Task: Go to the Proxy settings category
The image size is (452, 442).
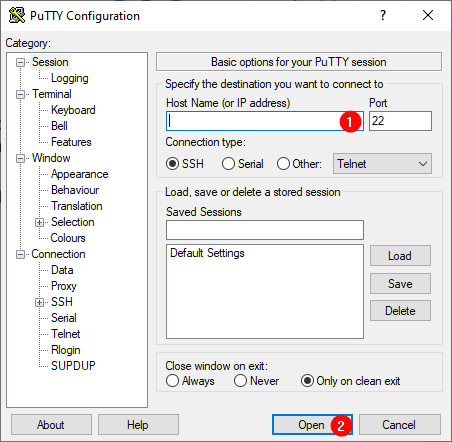Action: pos(64,286)
